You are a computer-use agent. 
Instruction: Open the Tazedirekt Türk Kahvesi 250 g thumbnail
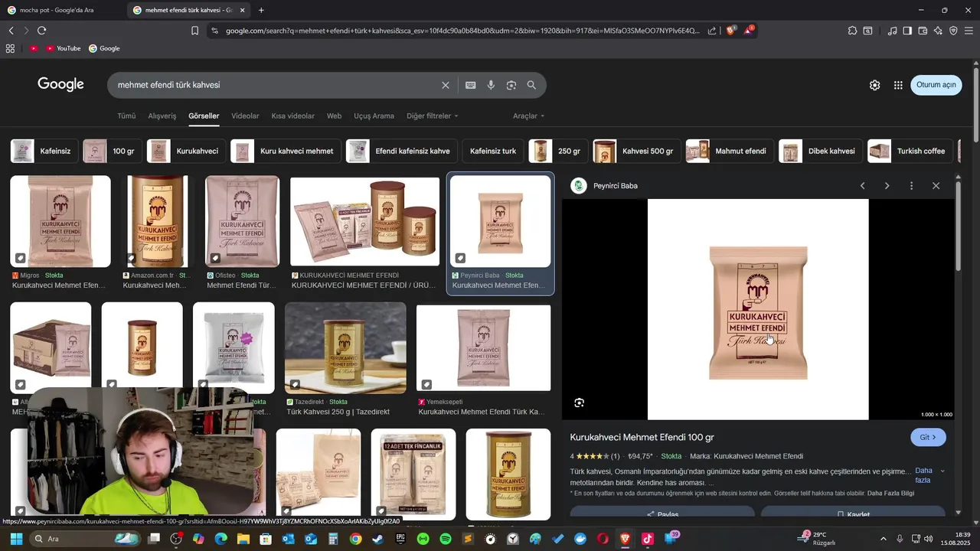pos(345,348)
